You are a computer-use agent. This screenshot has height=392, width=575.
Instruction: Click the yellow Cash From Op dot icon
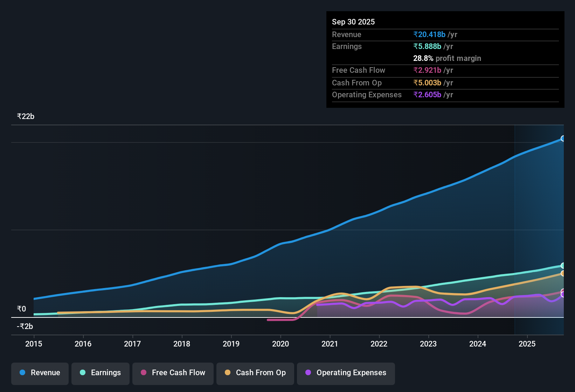coord(228,373)
